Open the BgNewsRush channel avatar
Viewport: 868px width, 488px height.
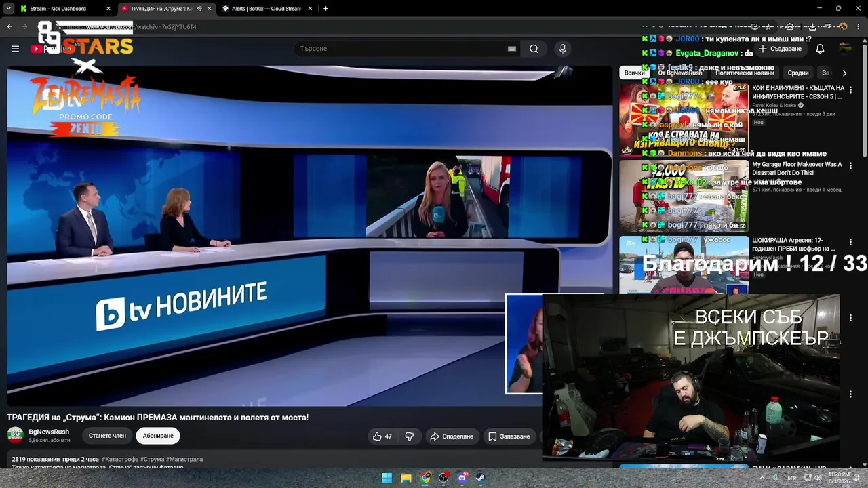(15, 435)
